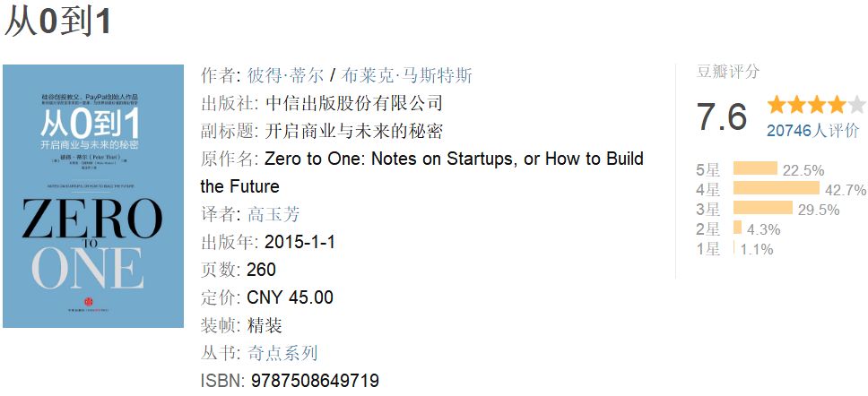The width and height of the screenshot is (868, 396).
Task: Click the 4星 rating bar
Action: tap(776, 188)
